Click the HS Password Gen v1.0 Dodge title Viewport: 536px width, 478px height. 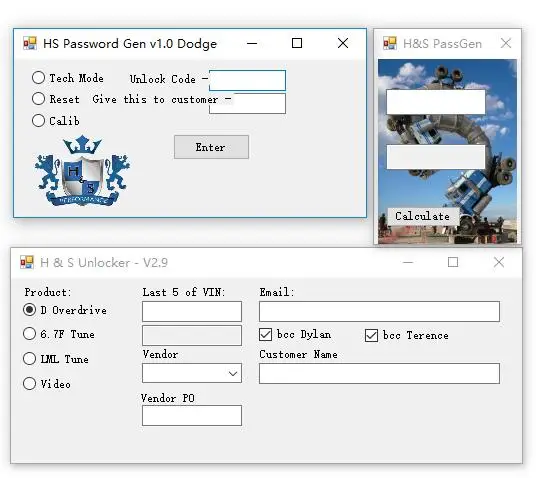130,44
